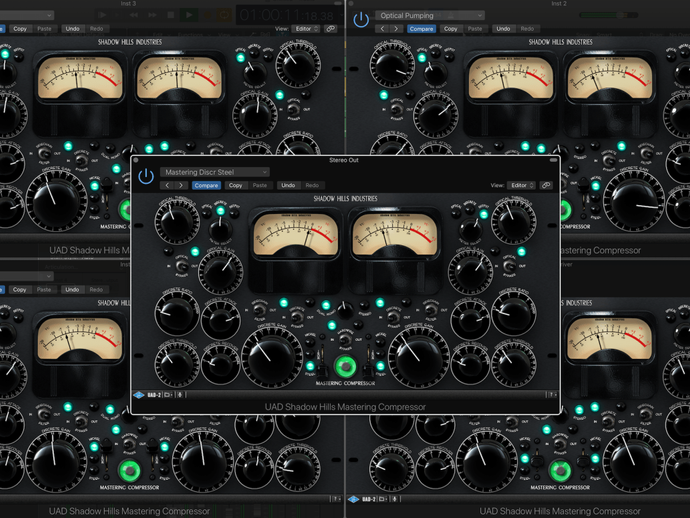Click microphone icon beside folder in Stereo Out toolbar
690x518 pixels.
point(180,395)
